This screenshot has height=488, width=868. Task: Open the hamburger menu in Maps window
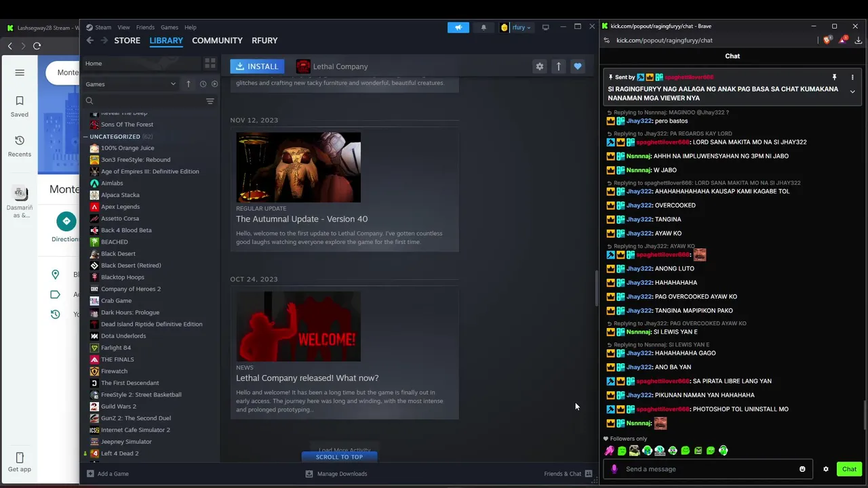(x=20, y=73)
